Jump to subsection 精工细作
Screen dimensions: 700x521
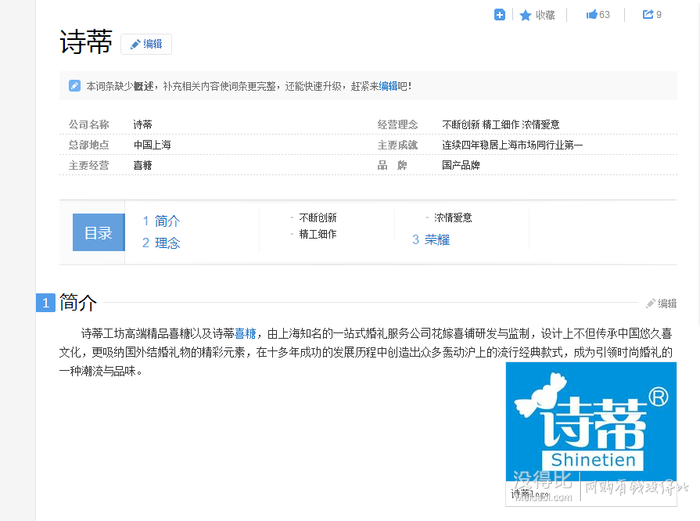[x=317, y=234]
